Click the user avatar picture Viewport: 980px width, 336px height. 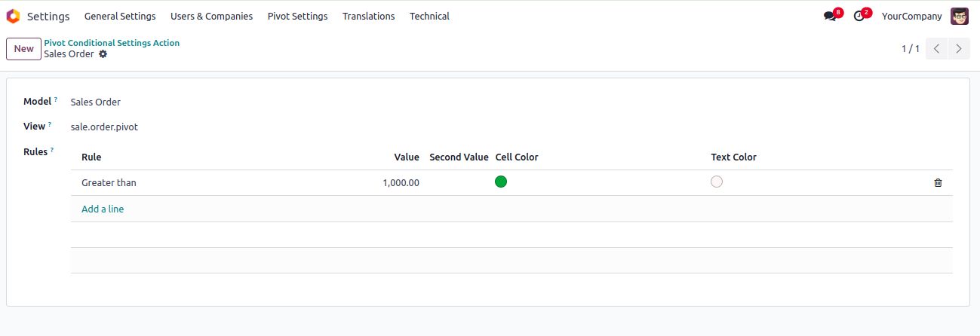(959, 16)
